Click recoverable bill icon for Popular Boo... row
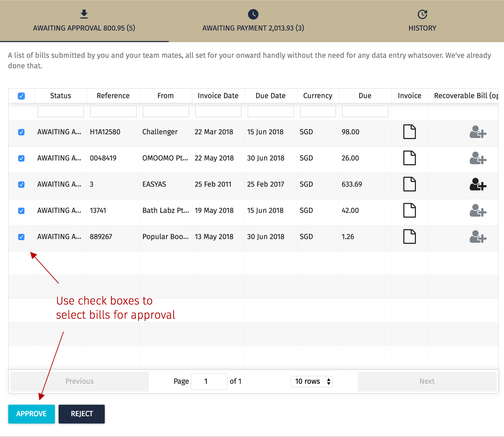This screenshot has height=437, width=504. (478, 237)
